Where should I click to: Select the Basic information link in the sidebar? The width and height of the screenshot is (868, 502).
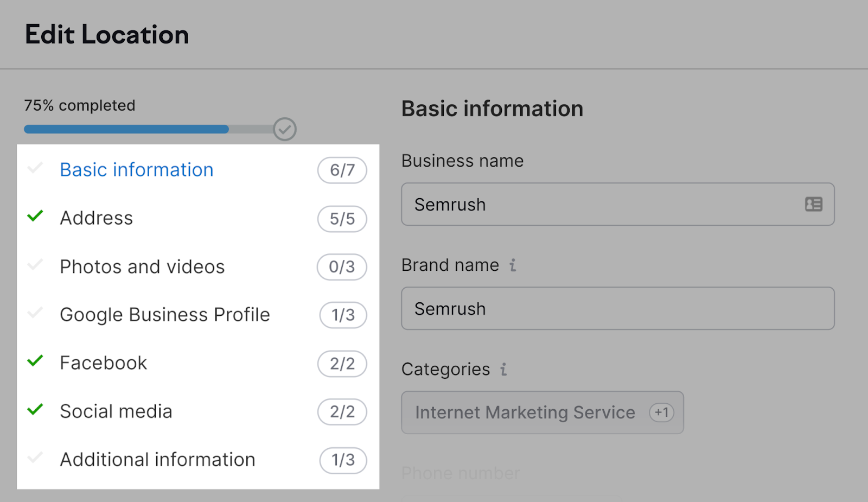click(136, 169)
